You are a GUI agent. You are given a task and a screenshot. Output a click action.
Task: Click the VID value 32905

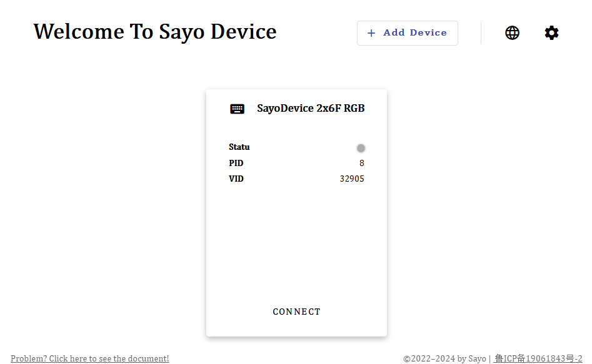pyautogui.click(x=351, y=179)
